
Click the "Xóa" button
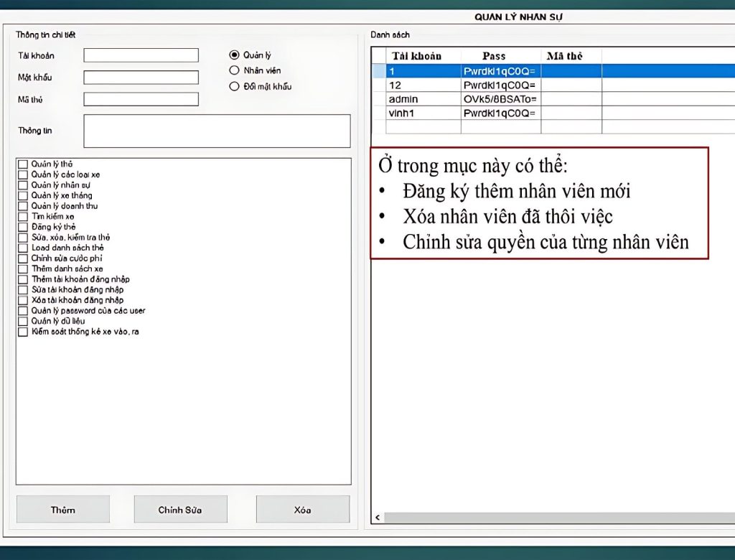point(302,509)
